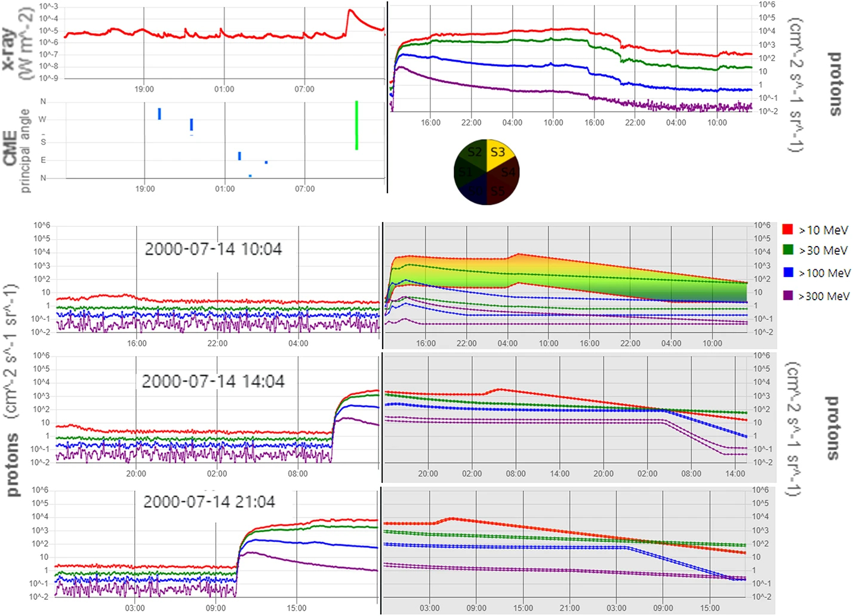Click the blue CME bar just right of 01:00
This screenshot has height=616, width=853.
(239, 156)
